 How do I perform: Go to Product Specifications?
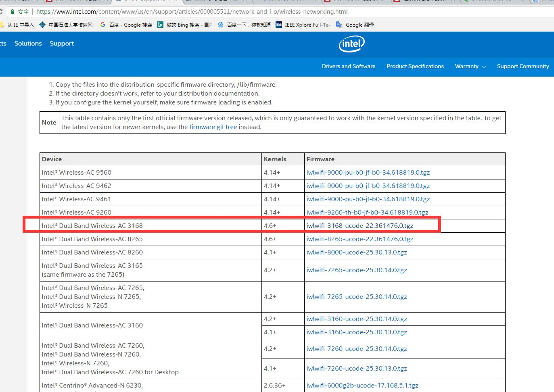point(415,66)
